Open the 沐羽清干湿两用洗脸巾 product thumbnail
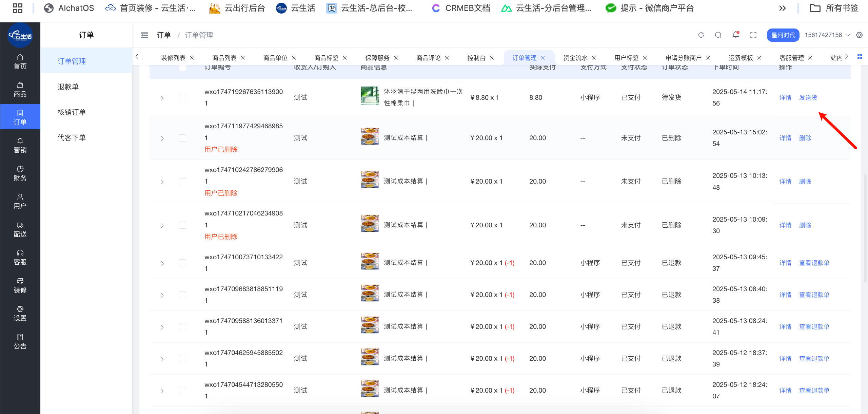Viewport: 868px width, 414px height. point(370,96)
